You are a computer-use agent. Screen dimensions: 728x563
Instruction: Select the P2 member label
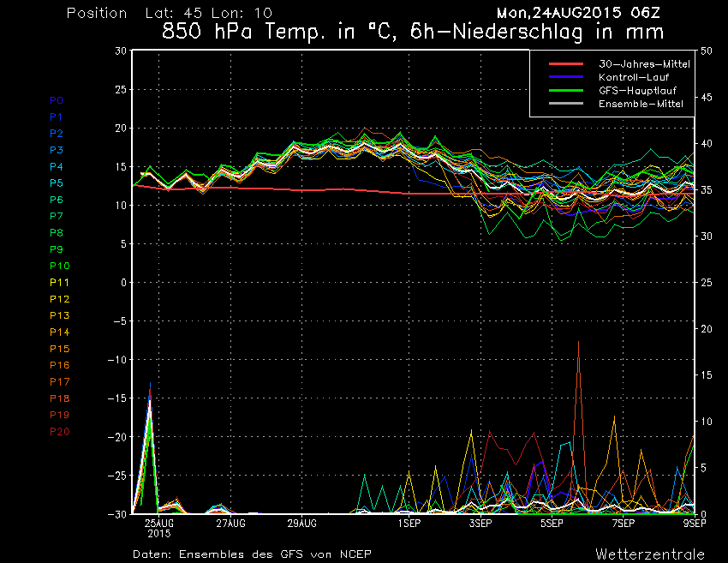click(x=57, y=134)
